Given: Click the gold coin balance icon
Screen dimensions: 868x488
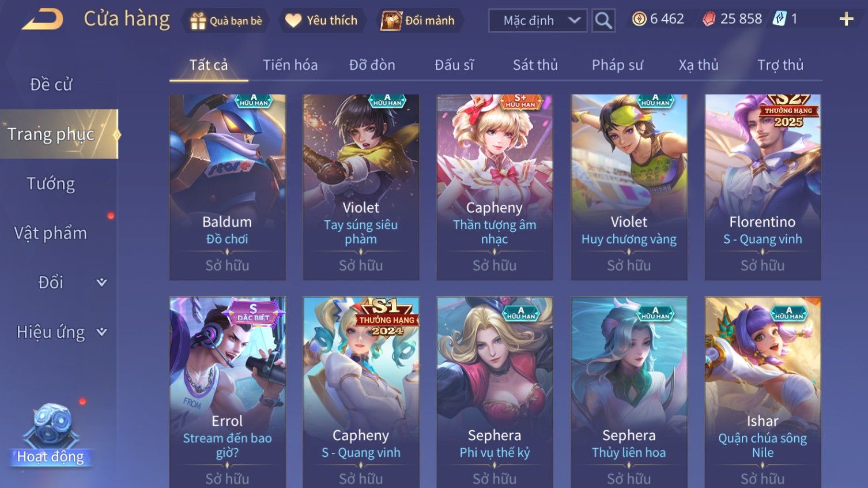Looking at the screenshot, I should pyautogui.click(x=639, y=19).
